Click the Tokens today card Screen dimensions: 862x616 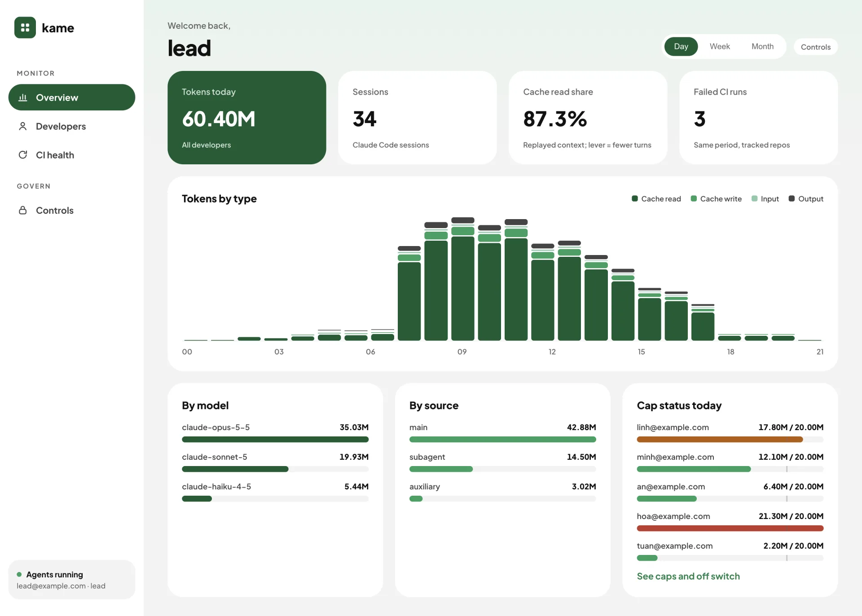247,118
